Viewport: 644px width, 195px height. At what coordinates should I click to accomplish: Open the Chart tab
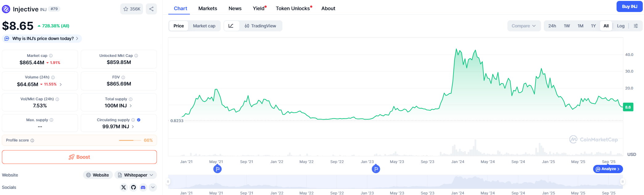[x=180, y=8]
